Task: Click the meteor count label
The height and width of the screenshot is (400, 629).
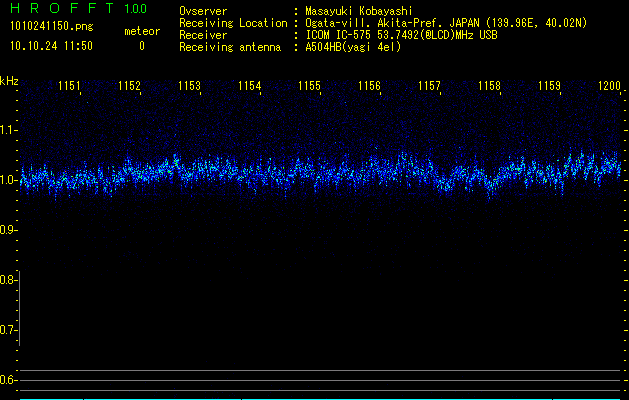Action: 141,32
